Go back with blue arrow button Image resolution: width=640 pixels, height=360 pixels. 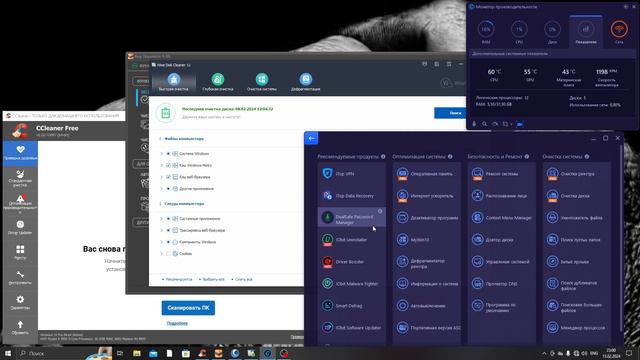point(311,138)
